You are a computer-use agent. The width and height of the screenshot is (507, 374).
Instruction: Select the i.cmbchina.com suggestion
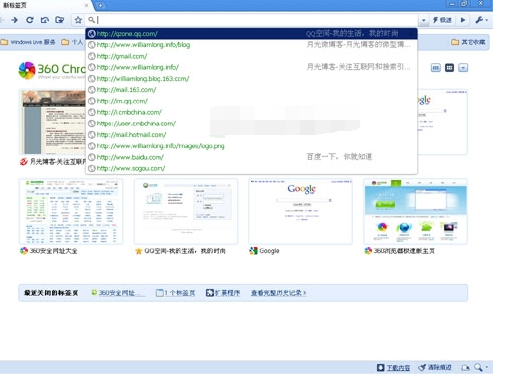tap(251, 112)
